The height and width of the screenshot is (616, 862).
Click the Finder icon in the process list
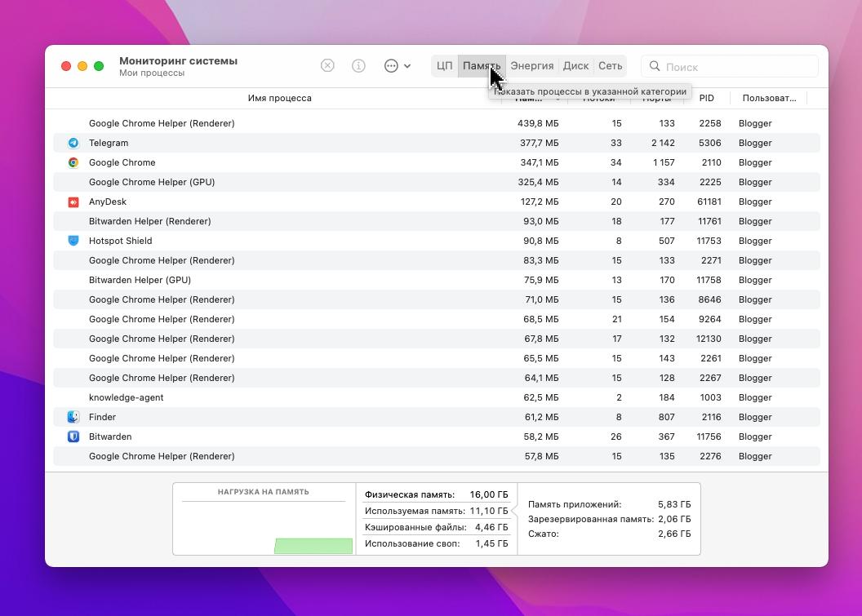(x=73, y=417)
